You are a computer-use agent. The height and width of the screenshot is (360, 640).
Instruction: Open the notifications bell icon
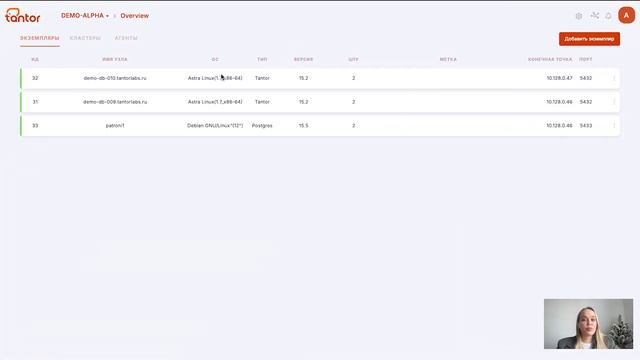pyautogui.click(x=608, y=16)
